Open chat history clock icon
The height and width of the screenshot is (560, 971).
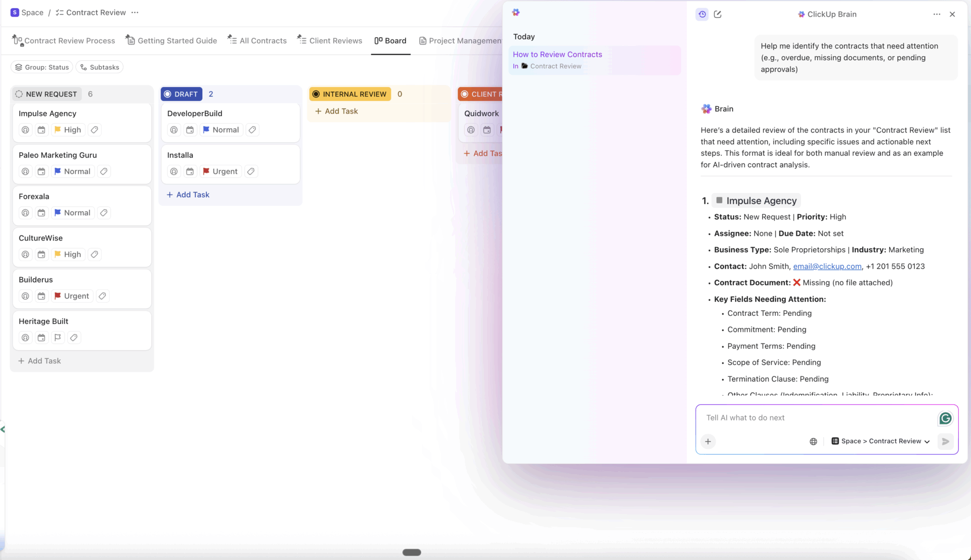click(x=702, y=14)
